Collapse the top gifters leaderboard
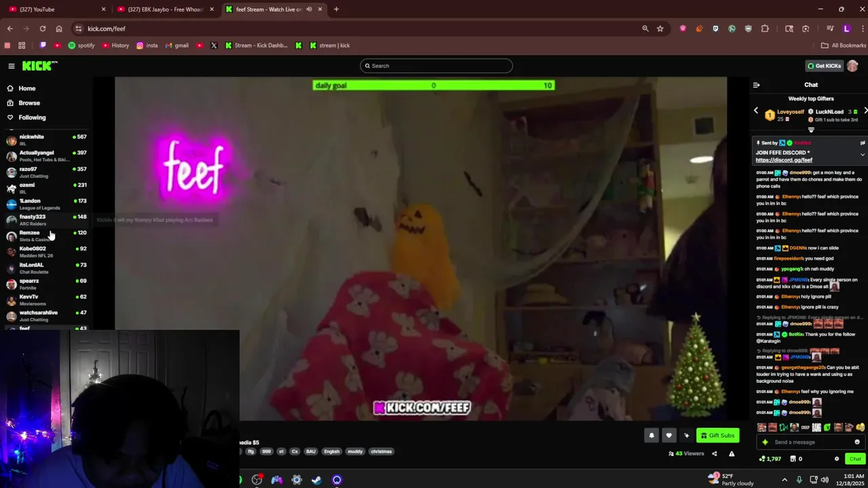The image size is (868, 488). (811, 129)
